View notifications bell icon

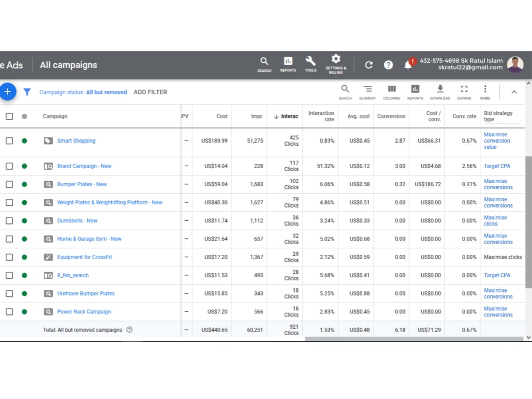point(408,64)
